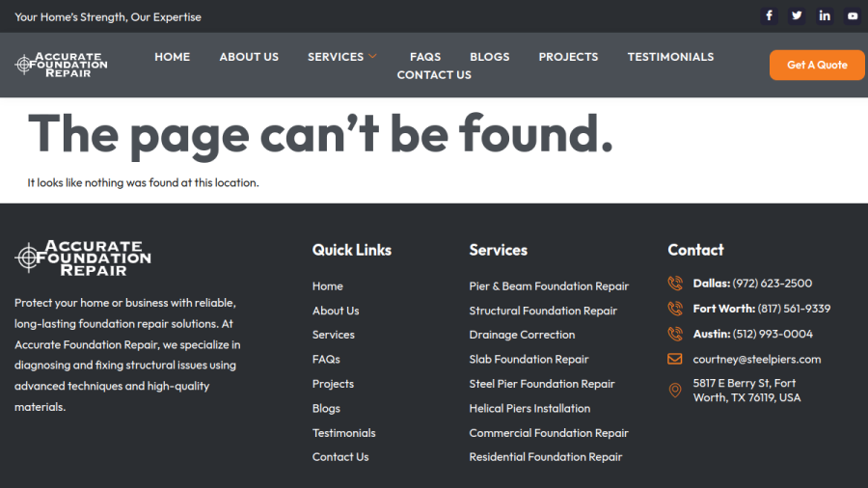The width and height of the screenshot is (868, 488).
Task: Click the location pin icon beside the address
Action: (675, 391)
